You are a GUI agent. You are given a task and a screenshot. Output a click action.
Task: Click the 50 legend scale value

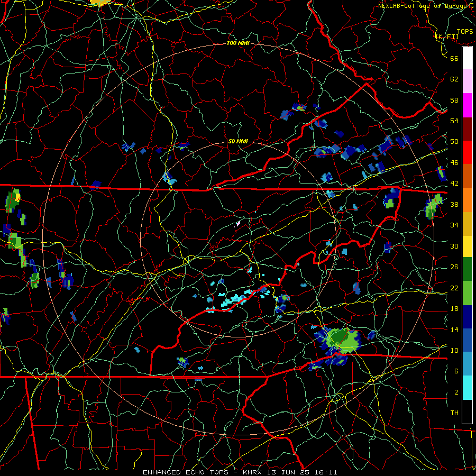454,141
